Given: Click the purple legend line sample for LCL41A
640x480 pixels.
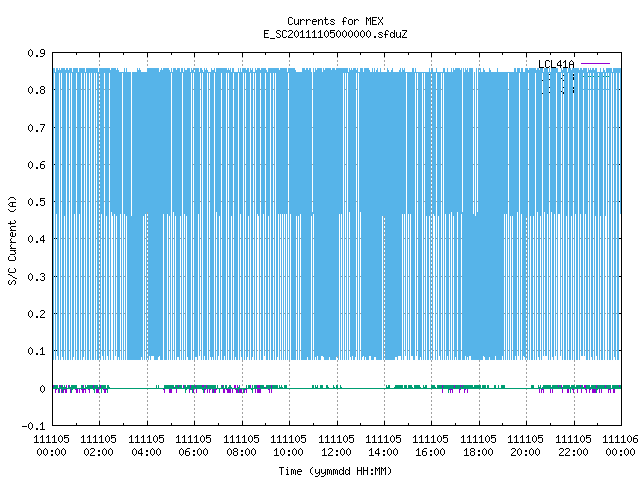Looking at the screenshot, I should coord(595,64).
